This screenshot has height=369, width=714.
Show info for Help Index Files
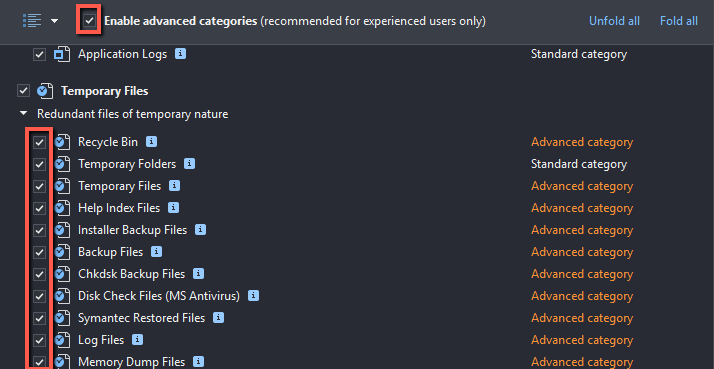pyautogui.click(x=173, y=208)
